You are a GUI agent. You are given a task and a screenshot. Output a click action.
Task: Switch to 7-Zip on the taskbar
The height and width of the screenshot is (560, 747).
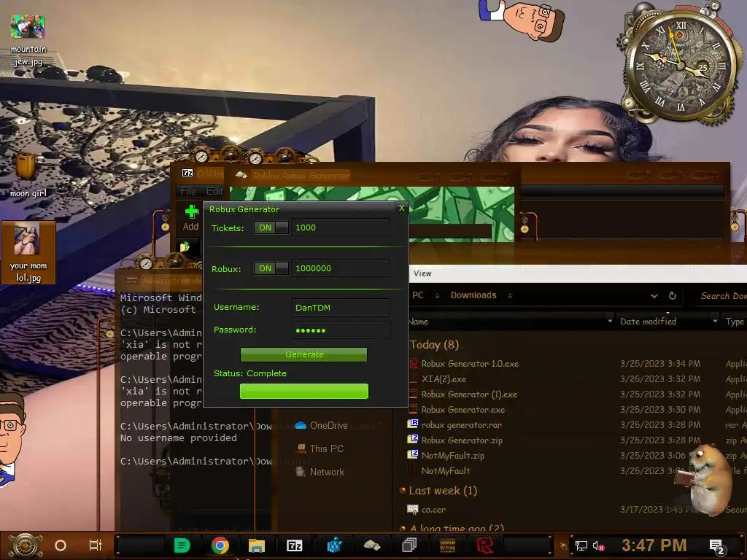[295, 545]
